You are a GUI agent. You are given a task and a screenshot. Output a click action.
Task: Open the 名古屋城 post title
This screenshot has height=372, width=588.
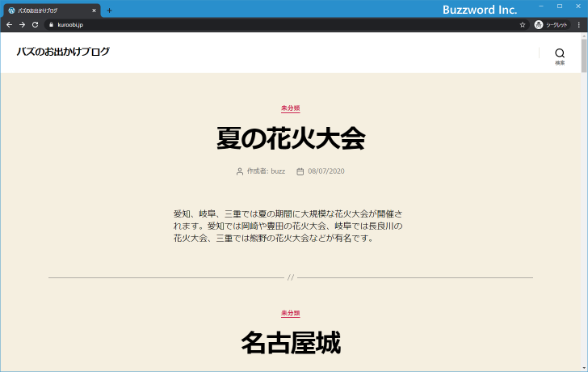(x=291, y=343)
